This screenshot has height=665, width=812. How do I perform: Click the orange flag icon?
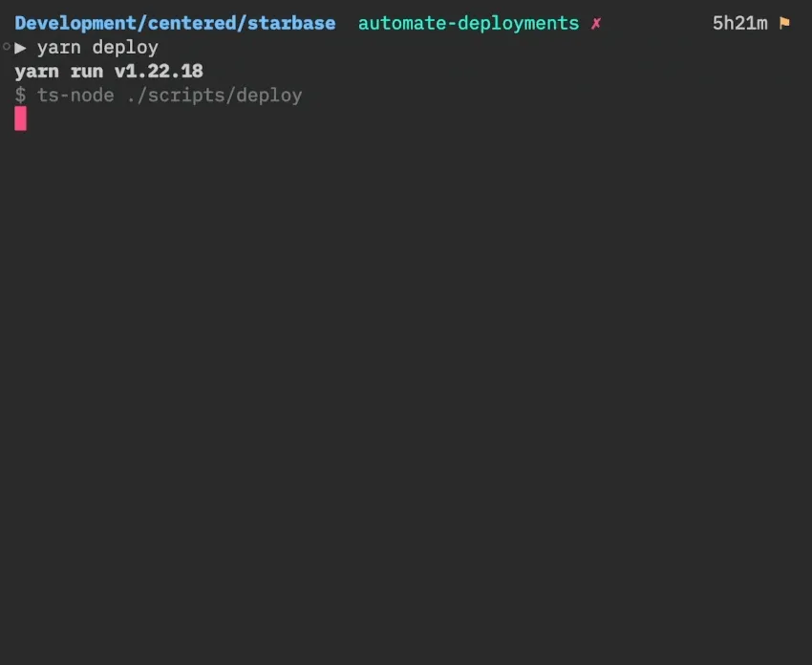[x=785, y=23]
